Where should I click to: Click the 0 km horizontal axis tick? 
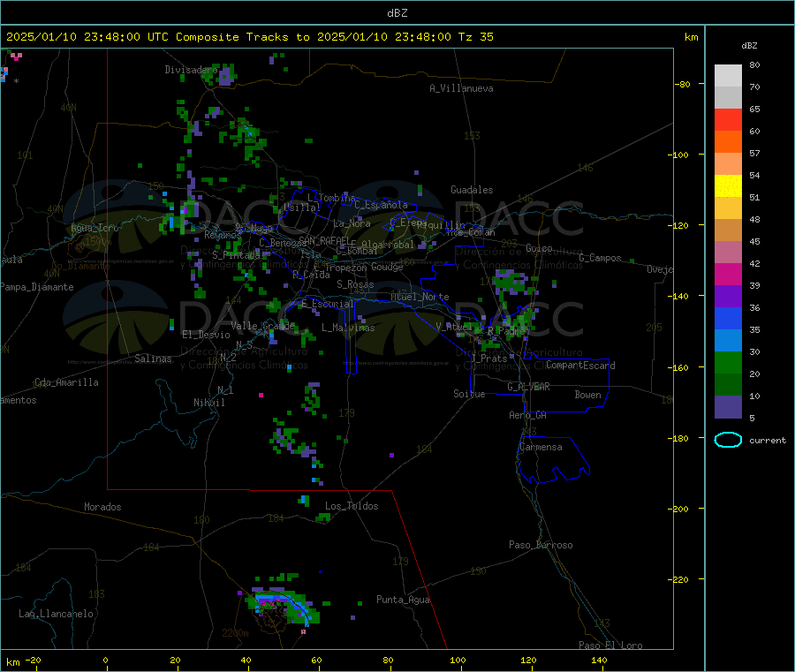coord(105,660)
